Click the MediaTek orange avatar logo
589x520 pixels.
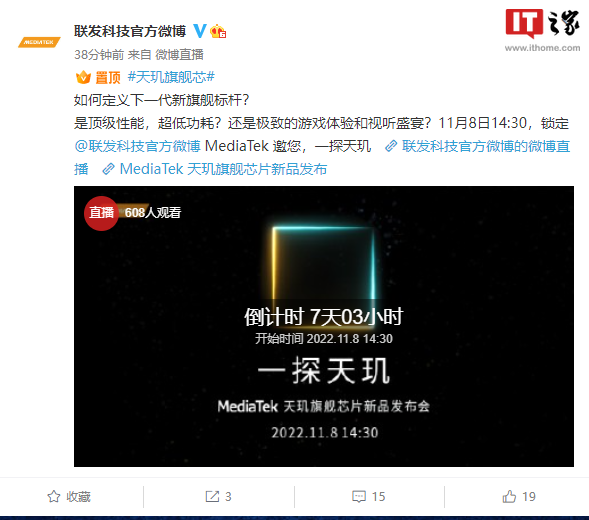[x=39, y=42]
